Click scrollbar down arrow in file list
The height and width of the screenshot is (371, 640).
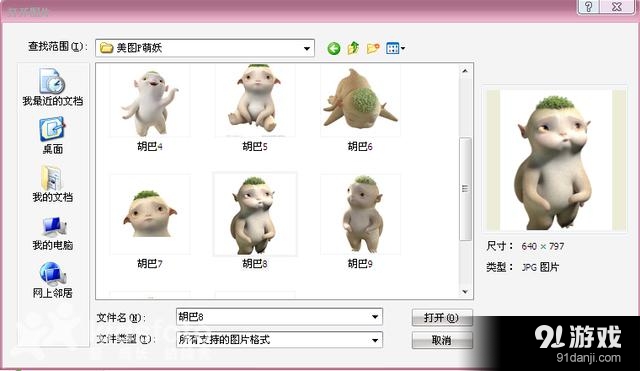465,291
